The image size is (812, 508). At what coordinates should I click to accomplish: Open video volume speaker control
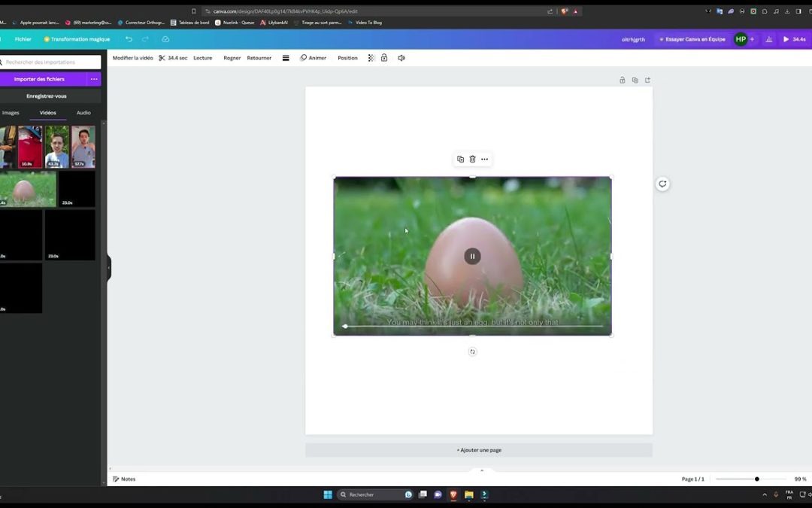[401, 58]
